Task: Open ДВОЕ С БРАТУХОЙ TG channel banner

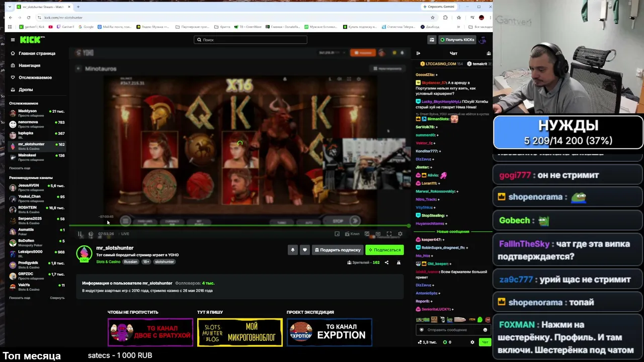Action: pyautogui.click(x=150, y=332)
